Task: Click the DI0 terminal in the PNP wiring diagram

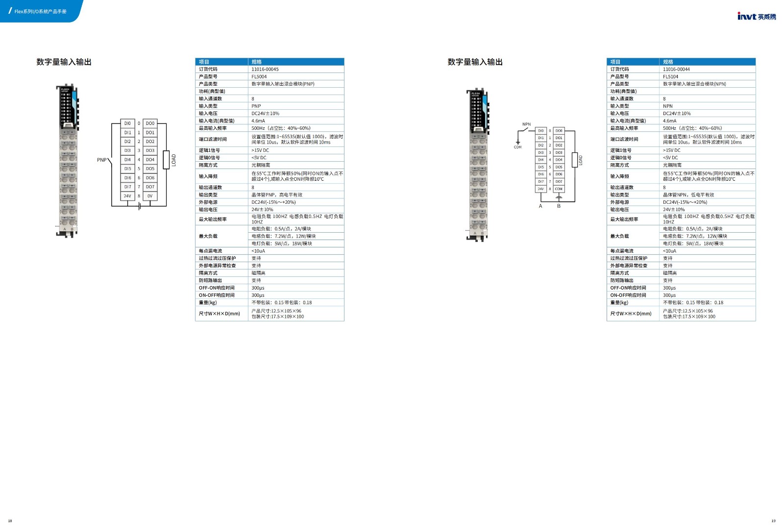Action: click(x=127, y=123)
